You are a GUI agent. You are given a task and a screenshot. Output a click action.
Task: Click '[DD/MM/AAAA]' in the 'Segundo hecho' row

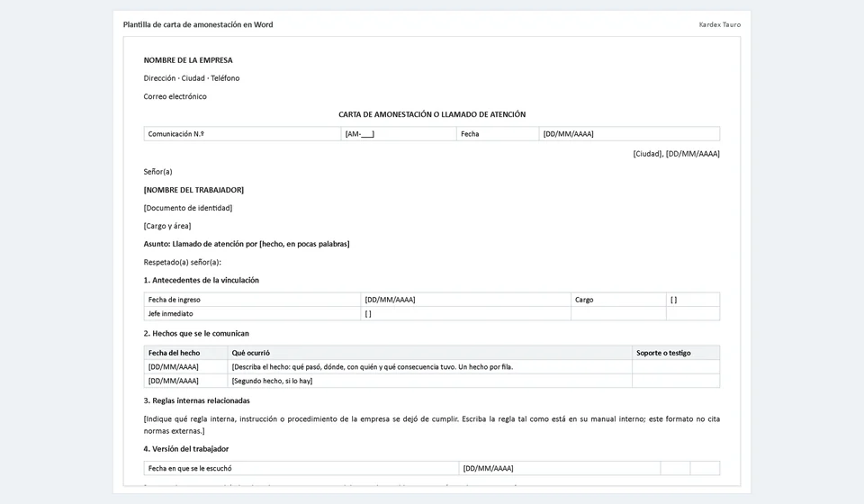pyautogui.click(x=185, y=381)
